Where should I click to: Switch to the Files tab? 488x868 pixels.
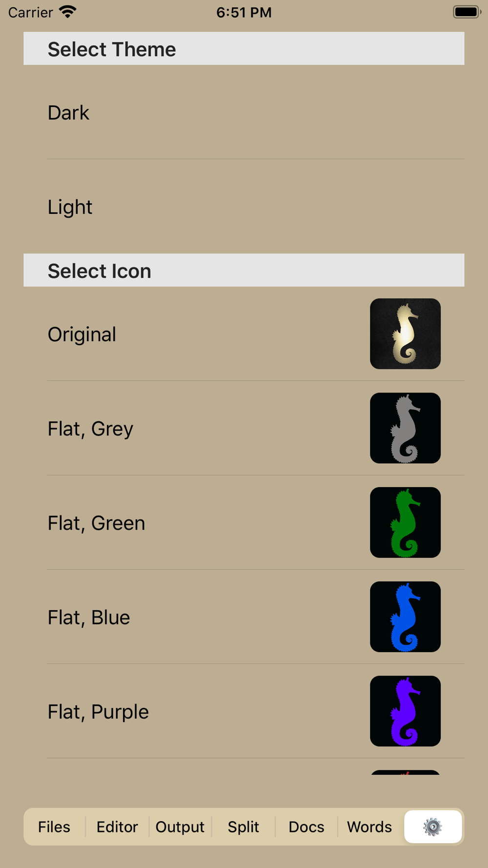pos(54,827)
